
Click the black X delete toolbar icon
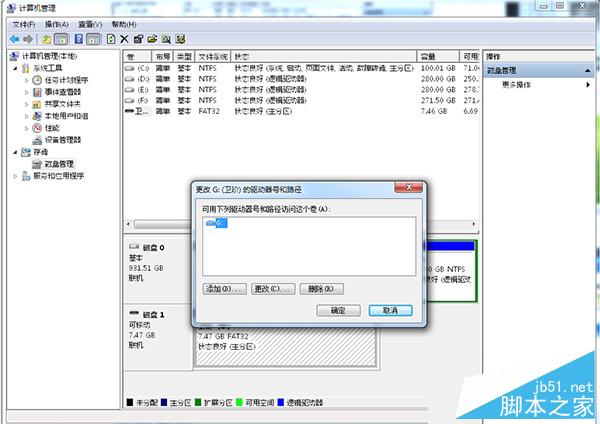(x=124, y=39)
